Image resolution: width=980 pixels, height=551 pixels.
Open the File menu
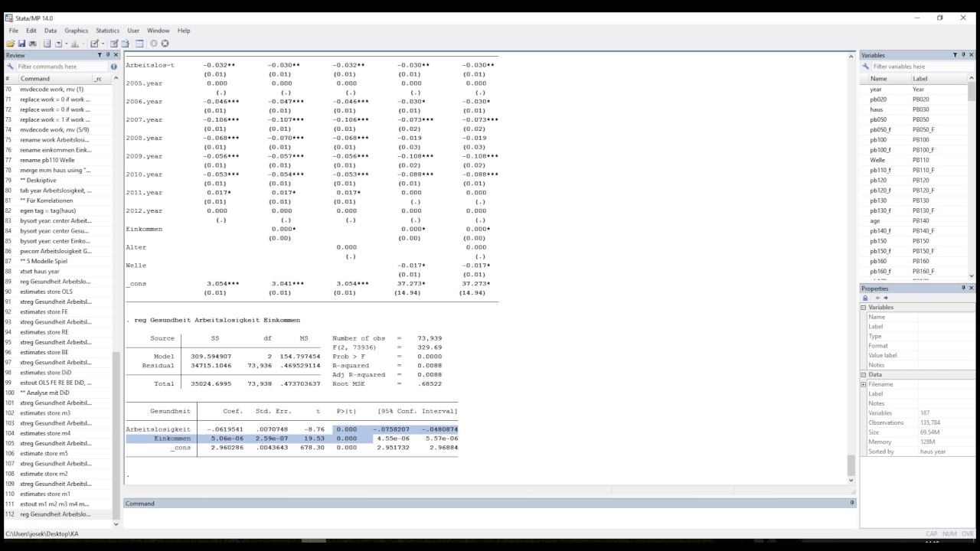tap(14, 31)
